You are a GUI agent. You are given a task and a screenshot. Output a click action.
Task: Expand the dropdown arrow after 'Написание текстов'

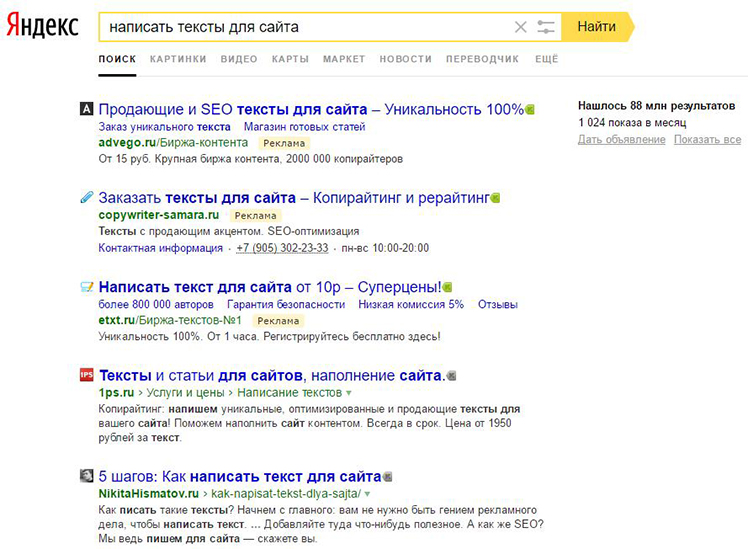(x=349, y=393)
